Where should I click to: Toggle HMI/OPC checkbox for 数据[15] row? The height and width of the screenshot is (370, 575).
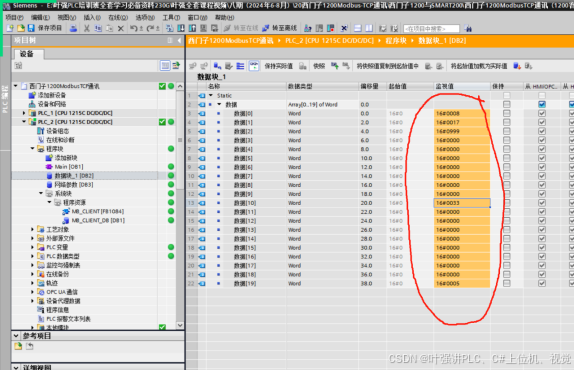click(542, 248)
